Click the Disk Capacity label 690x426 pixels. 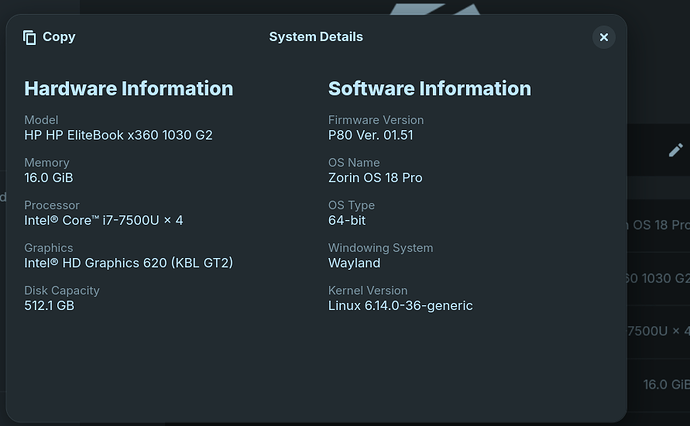point(62,290)
